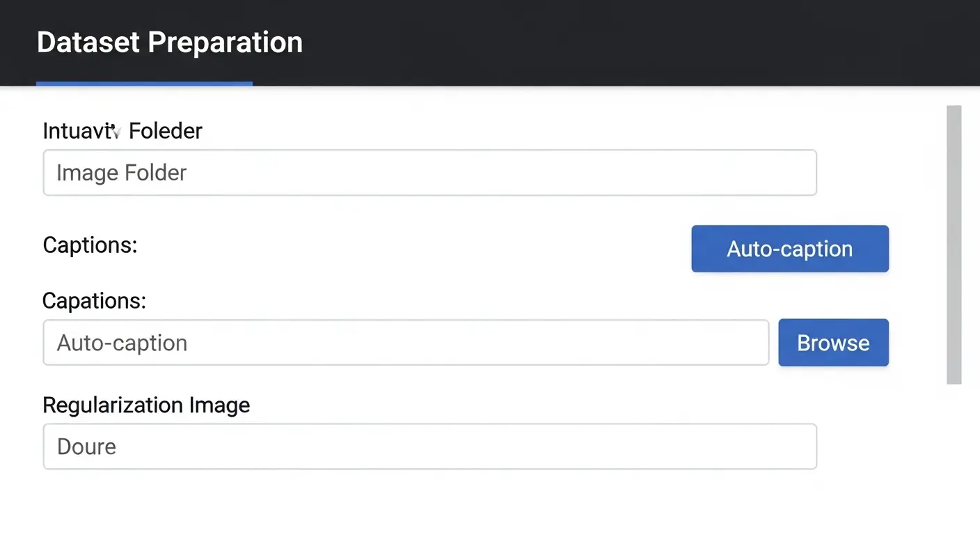Screen dimensions: 980x535
Task: Click the Browse button
Action: (833, 343)
